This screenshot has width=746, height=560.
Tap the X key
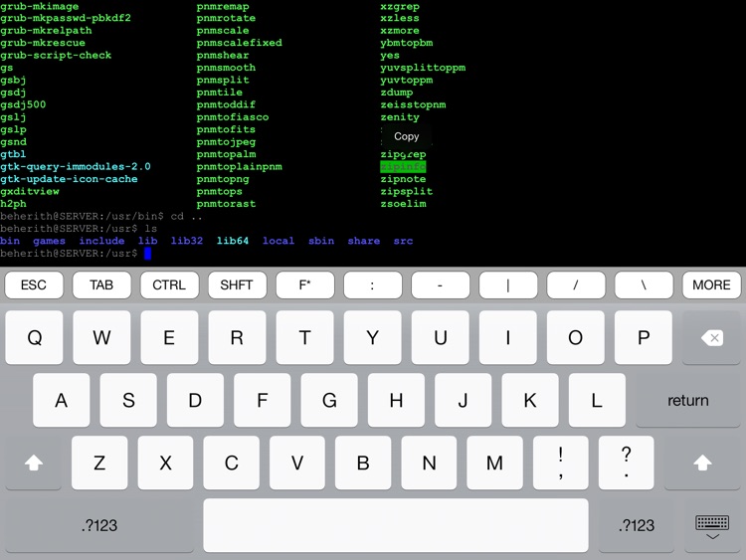click(x=165, y=463)
